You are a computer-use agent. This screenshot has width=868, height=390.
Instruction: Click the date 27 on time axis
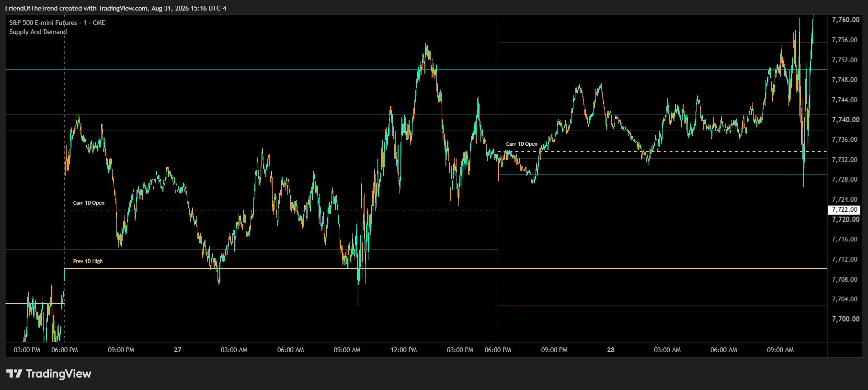178,350
